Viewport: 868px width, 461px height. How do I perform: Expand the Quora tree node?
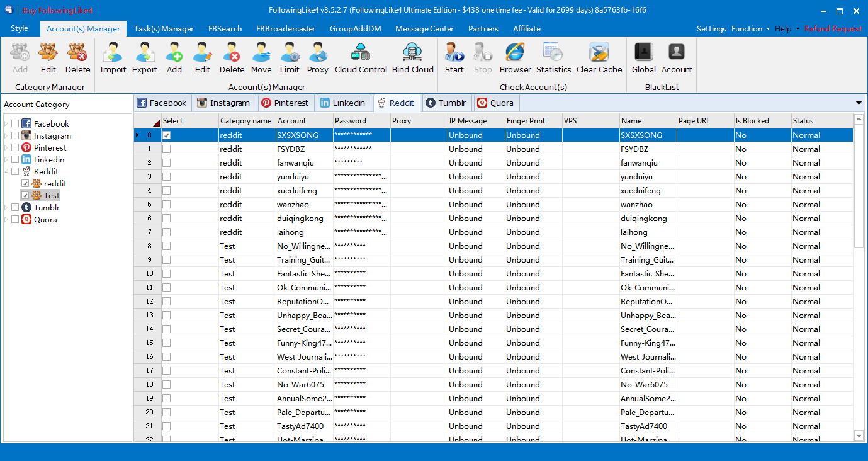pos(6,220)
